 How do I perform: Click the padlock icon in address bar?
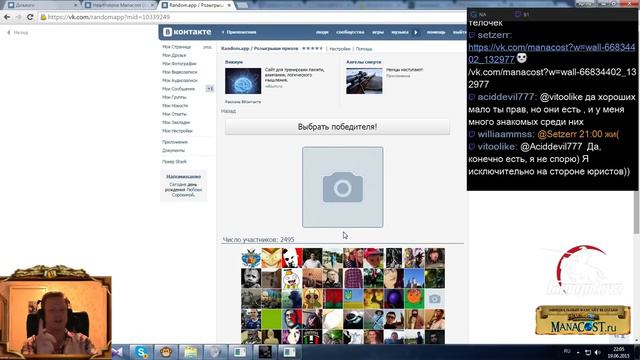[x=43, y=17]
